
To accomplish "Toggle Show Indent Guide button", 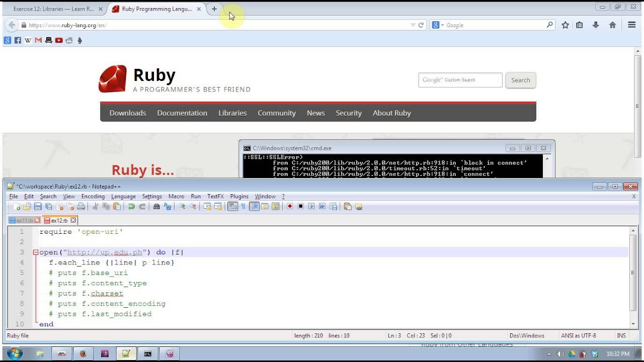I will pos(254,206).
